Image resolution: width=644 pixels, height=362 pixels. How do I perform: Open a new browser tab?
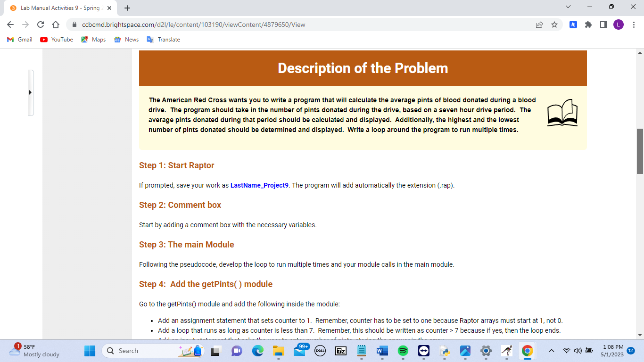point(127,8)
